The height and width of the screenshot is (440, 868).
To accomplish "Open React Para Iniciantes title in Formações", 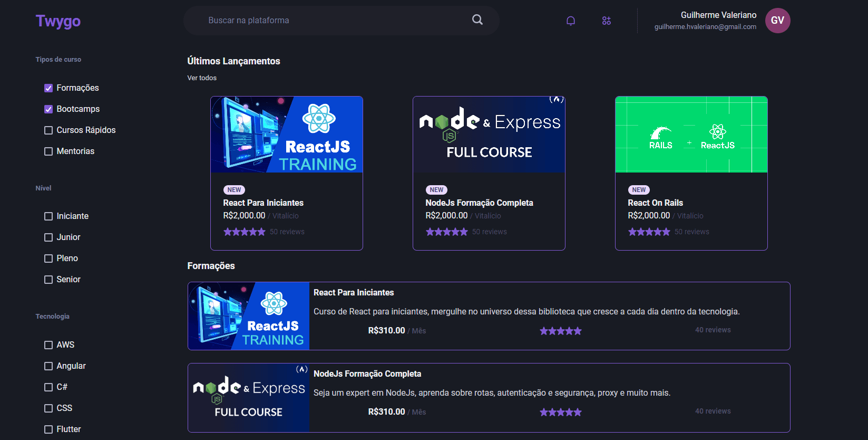I will 354,292.
